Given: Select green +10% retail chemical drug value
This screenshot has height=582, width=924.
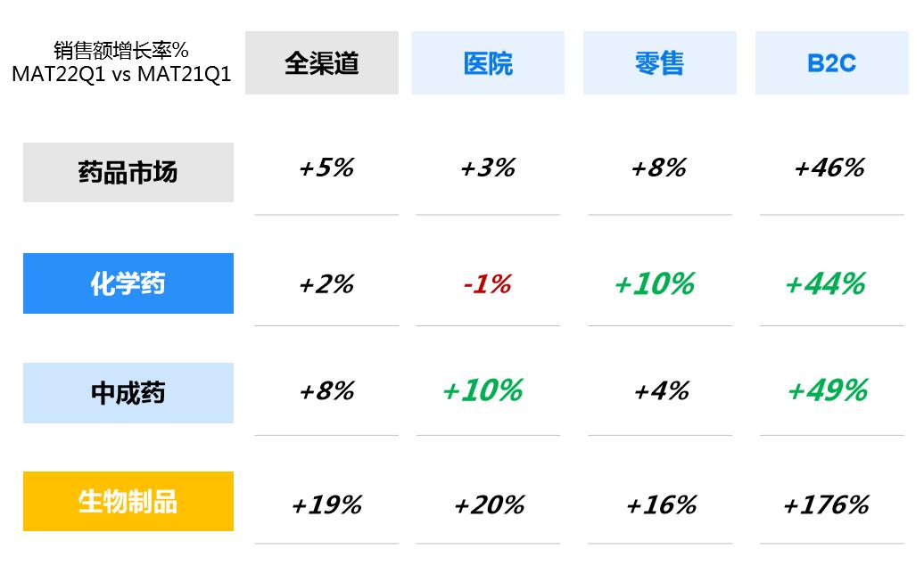Looking at the screenshot, I should coord(655,284).
